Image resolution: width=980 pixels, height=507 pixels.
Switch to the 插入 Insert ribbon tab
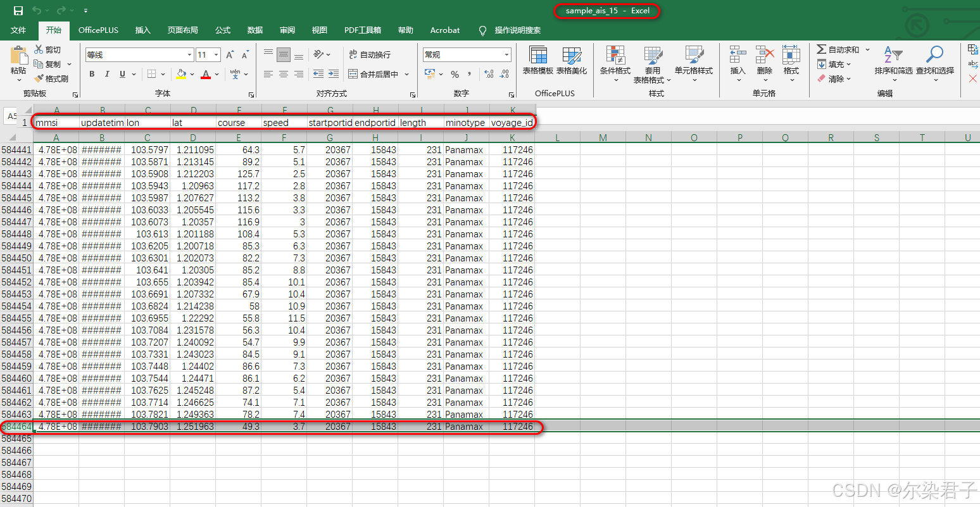pyautogui.click(x=143, y=30)
